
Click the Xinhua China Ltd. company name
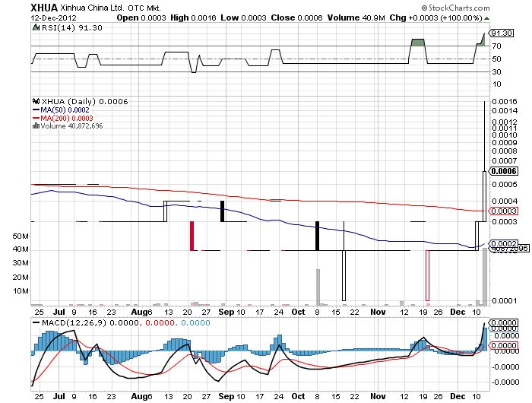click(93, 8)
